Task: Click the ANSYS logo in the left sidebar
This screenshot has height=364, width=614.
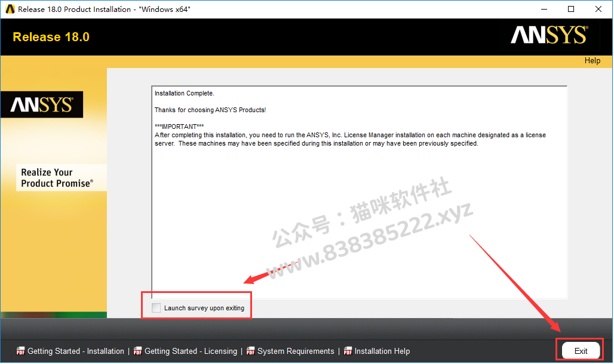Action: click(x=42, y=104)
